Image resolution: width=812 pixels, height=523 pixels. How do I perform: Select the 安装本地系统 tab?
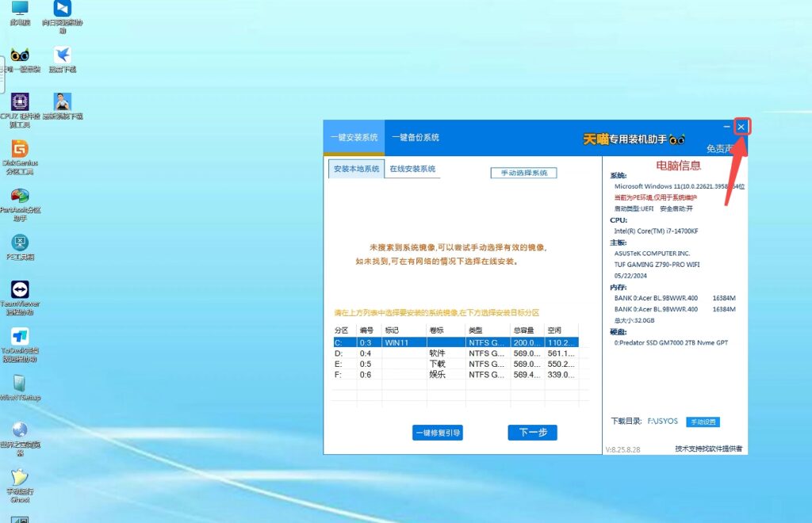pos(356,170)
